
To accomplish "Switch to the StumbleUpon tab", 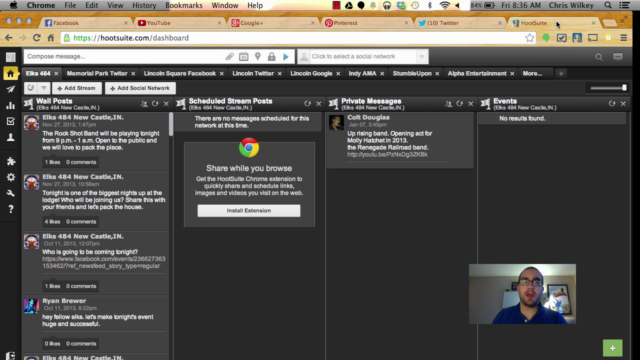I will click(x=412, y=73).
